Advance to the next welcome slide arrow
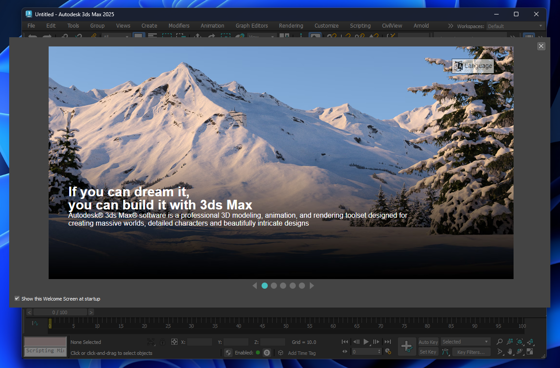Screen dimensions: 560x368 [x=311, y=286]
